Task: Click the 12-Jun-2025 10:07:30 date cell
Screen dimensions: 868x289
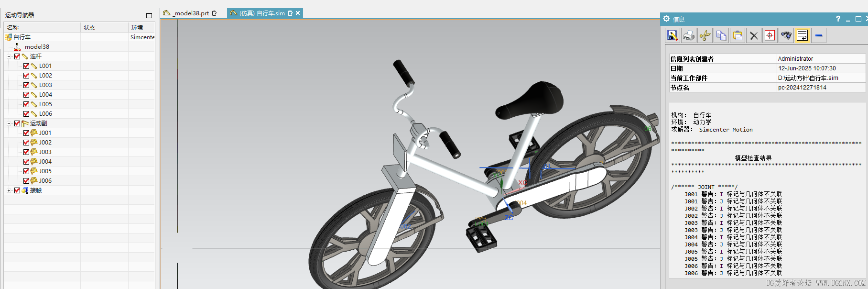Action: click(821, 68)
